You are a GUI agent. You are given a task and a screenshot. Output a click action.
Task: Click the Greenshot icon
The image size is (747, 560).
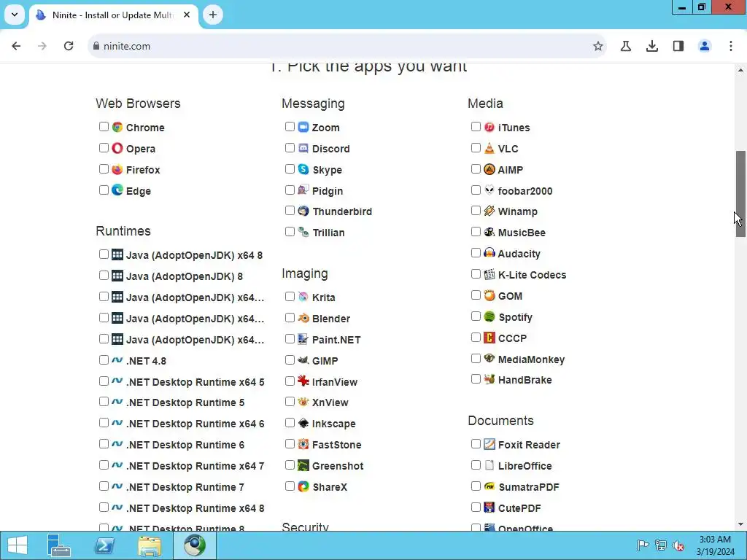303,466
